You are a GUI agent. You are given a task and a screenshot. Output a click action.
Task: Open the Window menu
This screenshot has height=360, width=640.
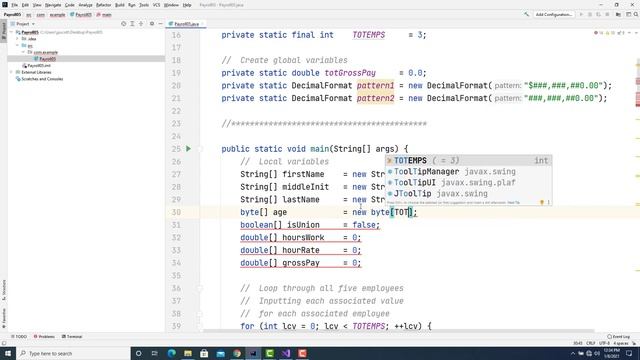pos(171,5)
